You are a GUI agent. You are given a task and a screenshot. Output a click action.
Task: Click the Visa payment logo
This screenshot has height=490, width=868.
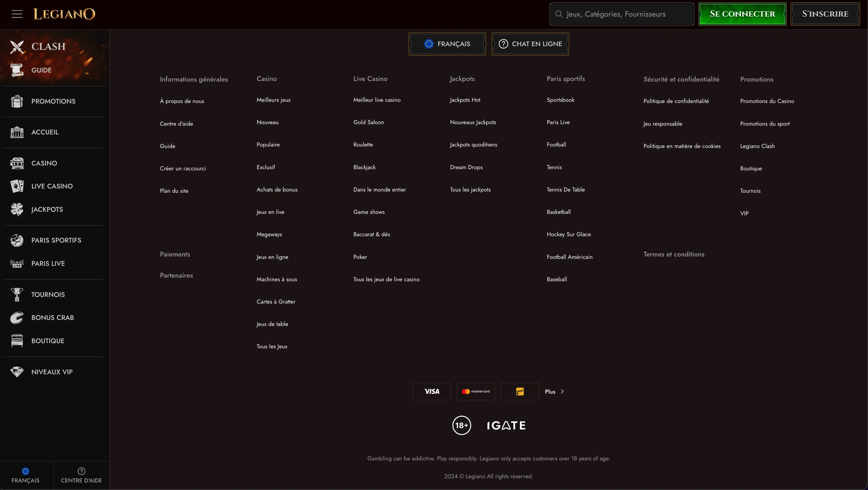[432, 391]
